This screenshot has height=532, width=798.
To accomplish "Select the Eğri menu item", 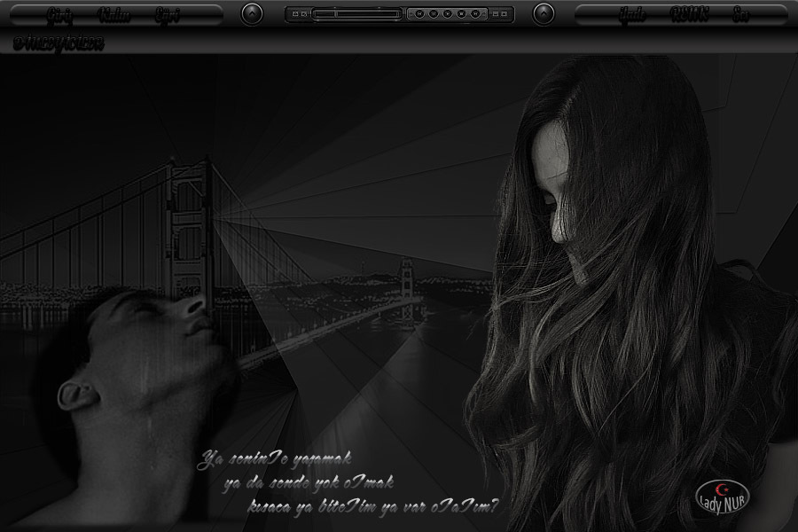I will pos(167,15).
